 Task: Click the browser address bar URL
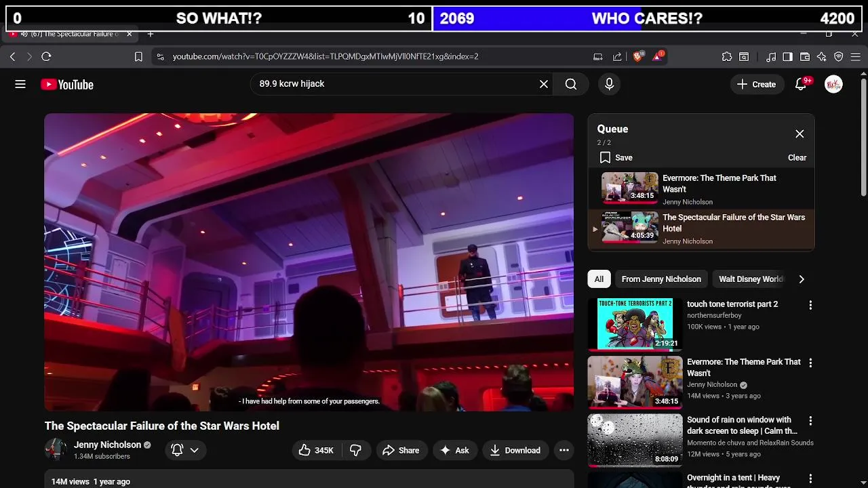click(325, 56)
